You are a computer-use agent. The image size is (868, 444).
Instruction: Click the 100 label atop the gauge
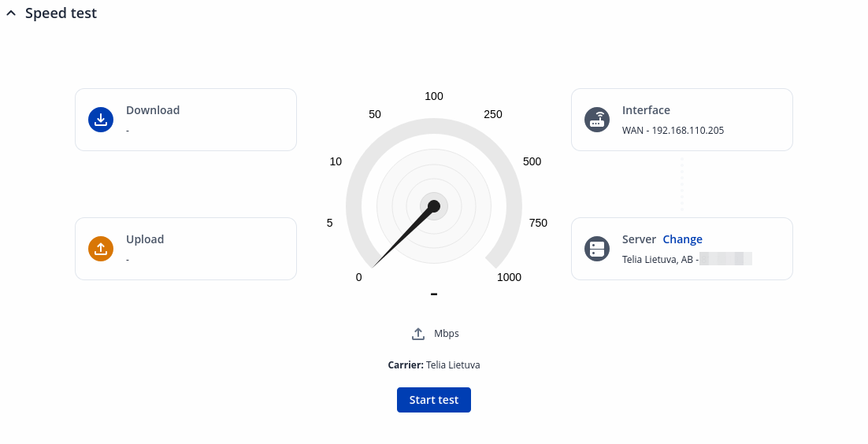point(434,96)
